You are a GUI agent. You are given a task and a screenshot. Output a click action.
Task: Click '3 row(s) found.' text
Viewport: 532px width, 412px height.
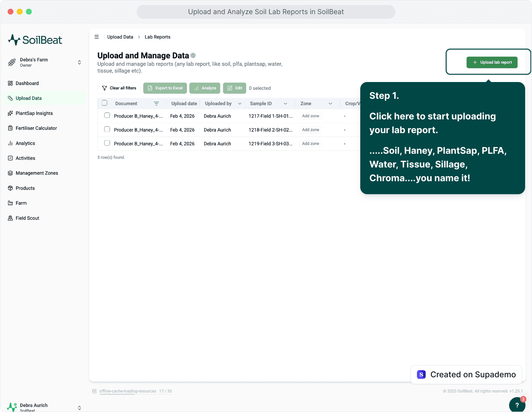pyautogui.click(x=111, y=158)
